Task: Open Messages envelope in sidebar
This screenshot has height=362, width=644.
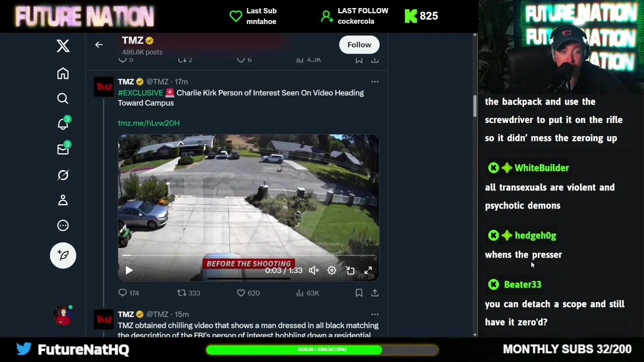Action: point(63,149)
